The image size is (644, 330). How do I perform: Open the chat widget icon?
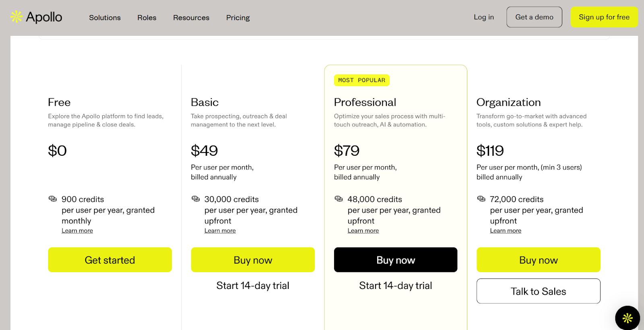click(627, 318)
